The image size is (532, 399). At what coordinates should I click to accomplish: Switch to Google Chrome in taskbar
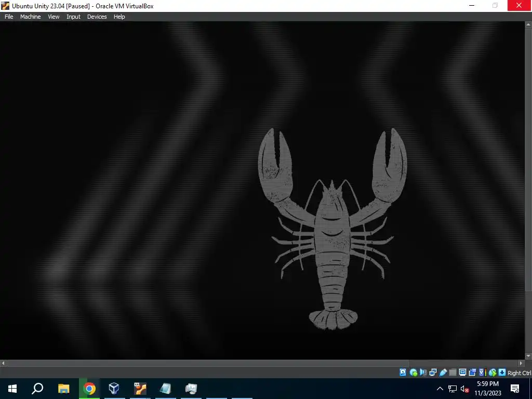89,389
